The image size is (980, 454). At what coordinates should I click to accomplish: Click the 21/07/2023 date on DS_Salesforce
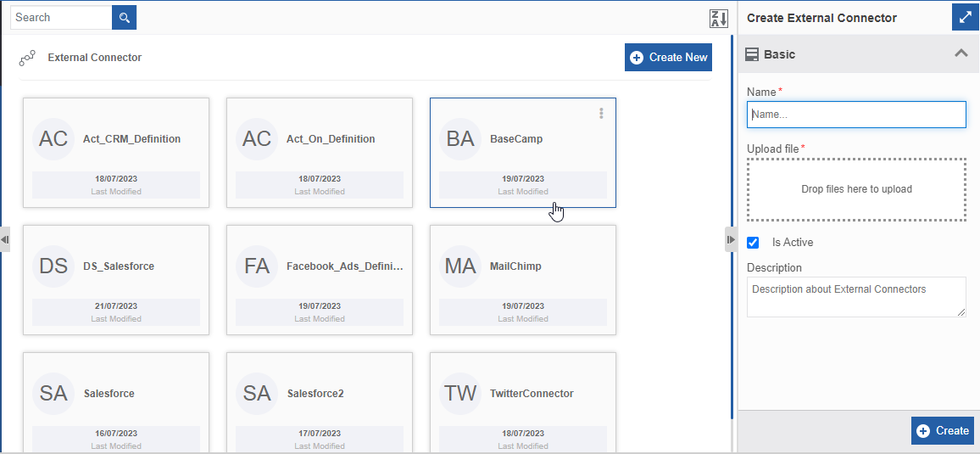pyautogui.click(x=116, y=306)
